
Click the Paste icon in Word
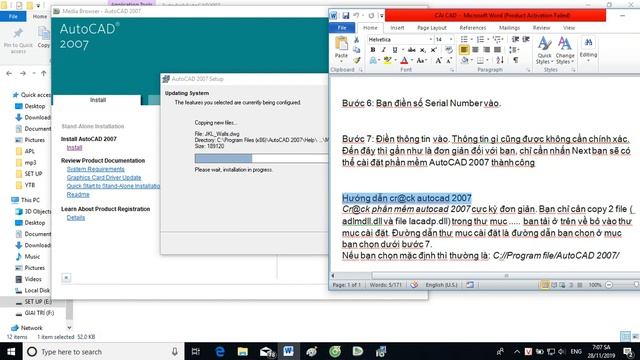tap(341, 44)
